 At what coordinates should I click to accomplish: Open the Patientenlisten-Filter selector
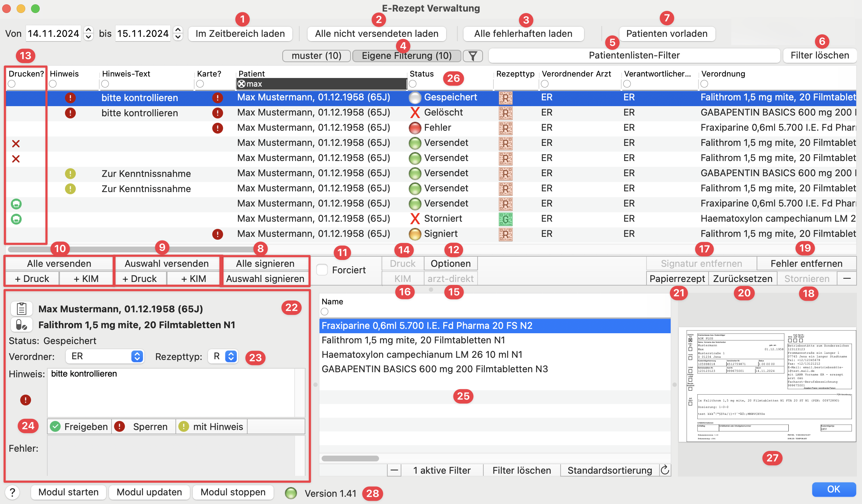point(634,56)
